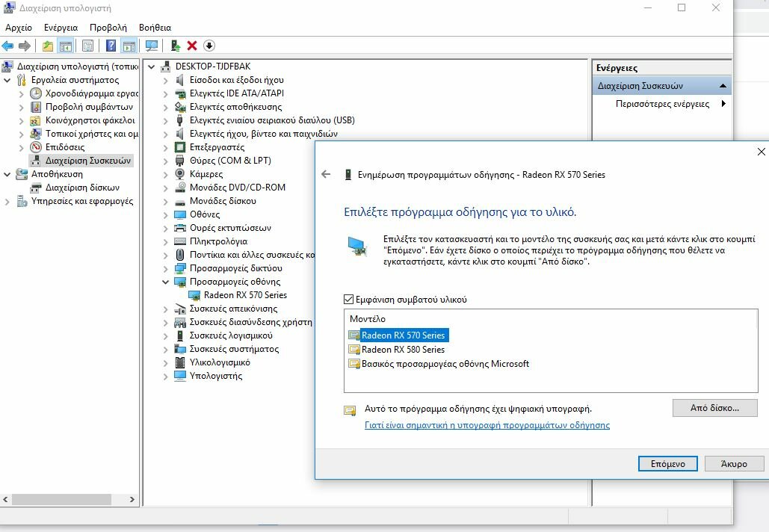
Task: Click the left pane scrollbar left arrow
Action: pos(5,499)
